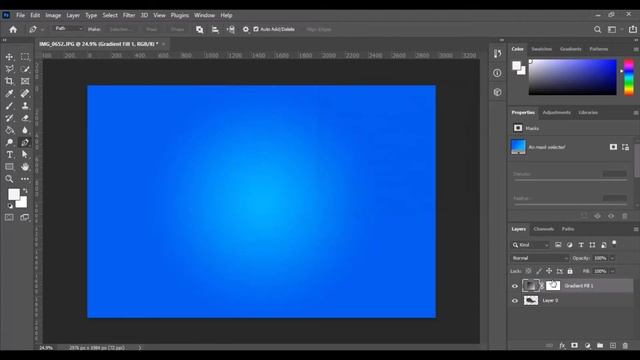Toggle lock all on the layer
This screenshot has height=360, width=640.
point(570,271)
